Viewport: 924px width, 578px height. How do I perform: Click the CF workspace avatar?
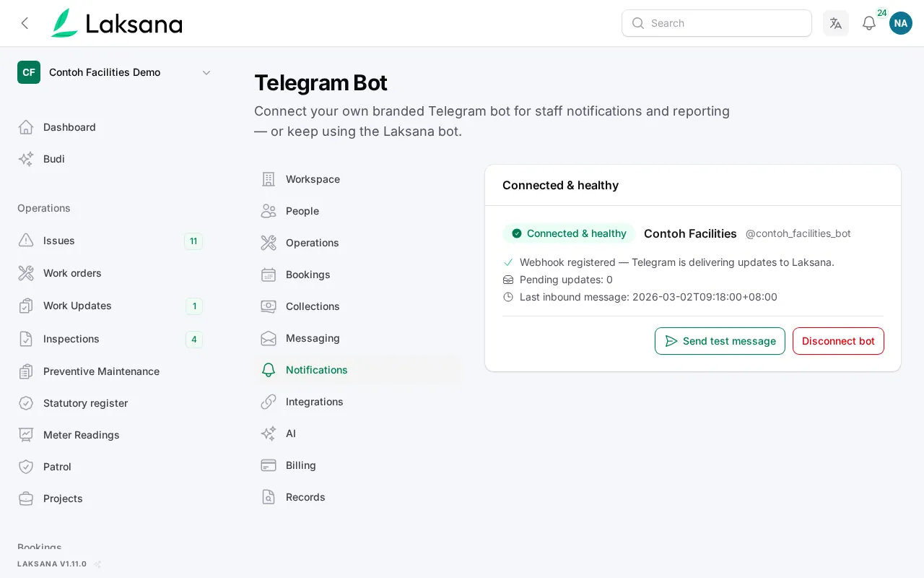tap(29, 72)
